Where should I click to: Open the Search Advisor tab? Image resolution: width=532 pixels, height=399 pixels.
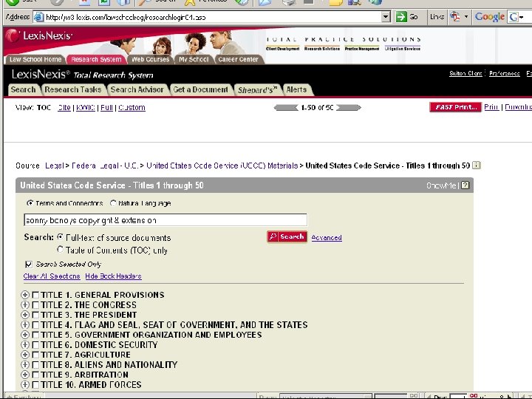point(137,89)
